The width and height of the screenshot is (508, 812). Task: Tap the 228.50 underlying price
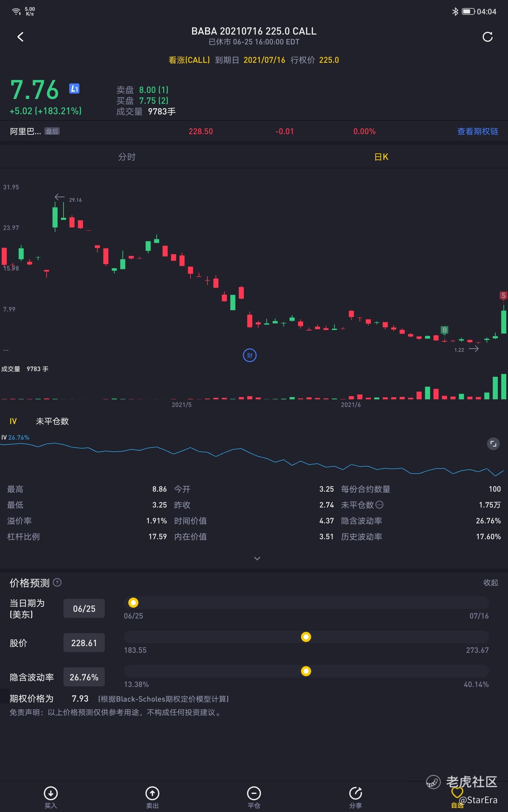point(201,131)
